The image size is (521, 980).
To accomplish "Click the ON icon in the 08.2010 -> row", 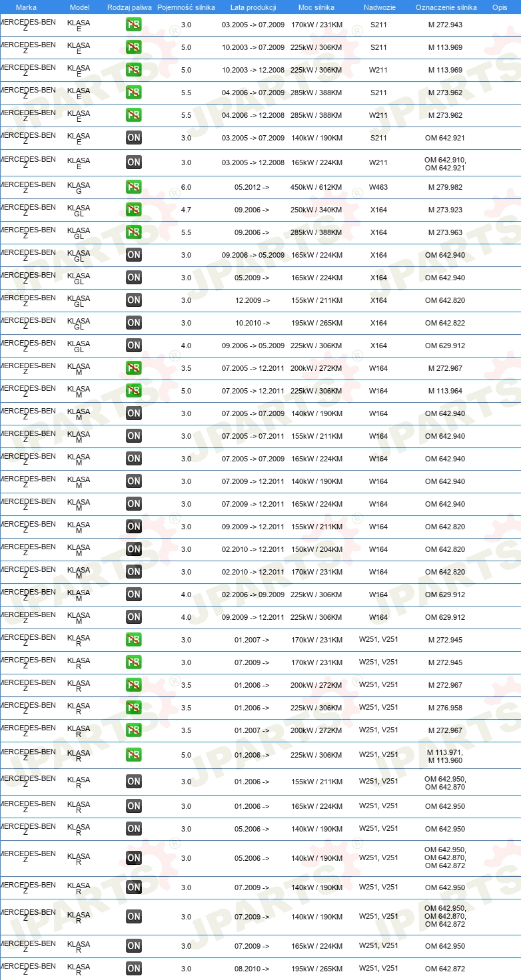I will tap(134, 969).
